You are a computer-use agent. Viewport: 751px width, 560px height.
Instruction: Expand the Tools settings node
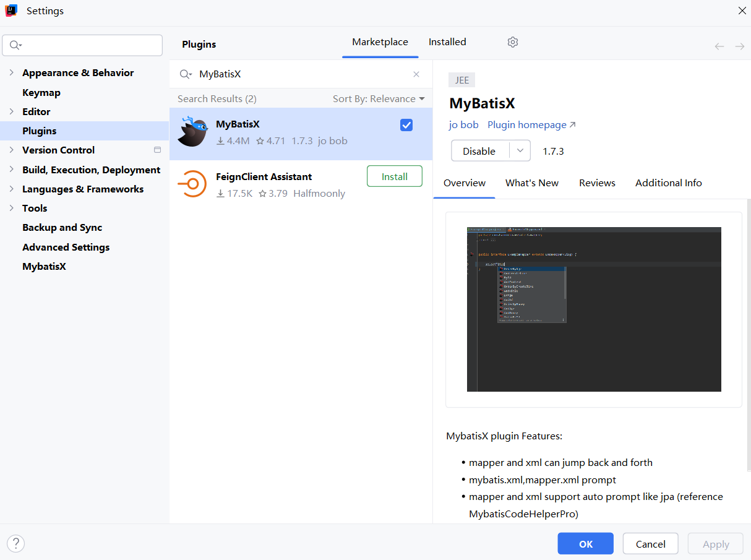click(11, 208)
